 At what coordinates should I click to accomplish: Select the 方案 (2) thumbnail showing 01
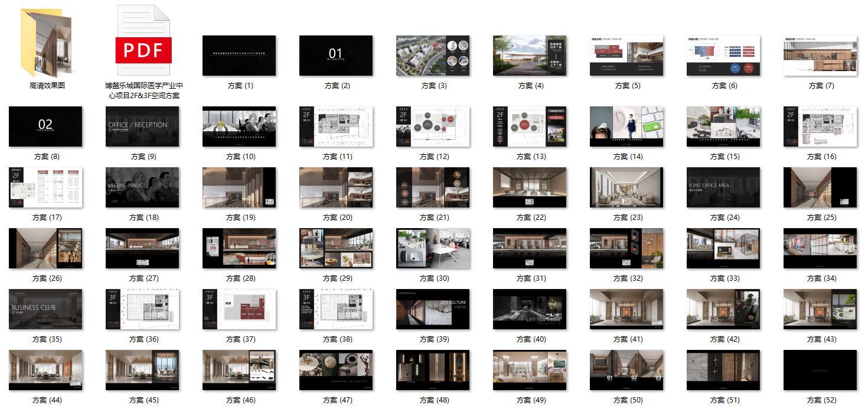[x=336, y=56]
